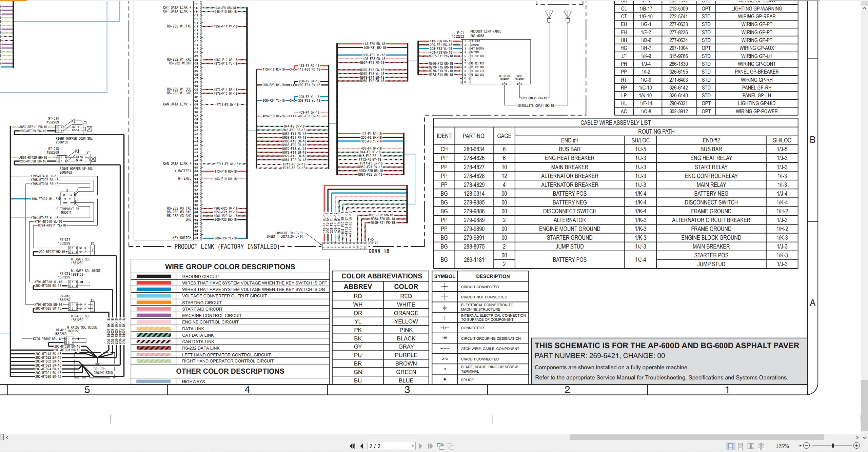The height and width of the screenshot is (452, 868).
Task: Click the 'ENGINE MOUNT GROUND' cell
Action: pyautogui.click(x=570, y=229)
